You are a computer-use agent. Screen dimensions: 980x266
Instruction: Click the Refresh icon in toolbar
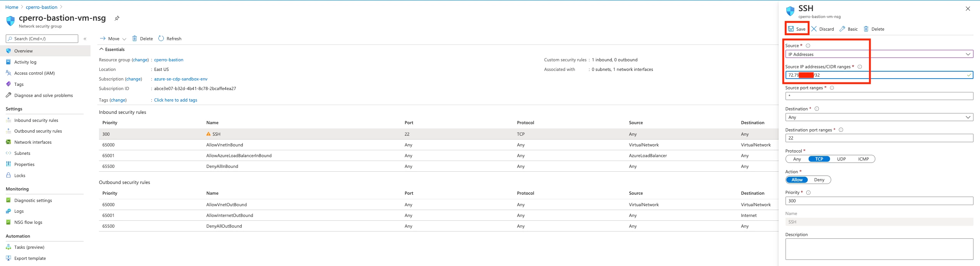[161, 38]
